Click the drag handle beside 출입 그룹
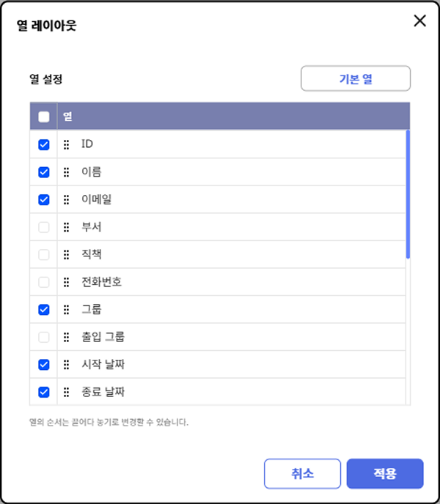Viewport: 440px width, 504px height. 66,337
